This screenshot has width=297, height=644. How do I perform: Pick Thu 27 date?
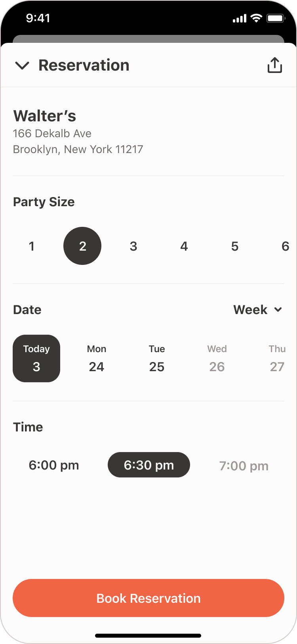click(277, 358)
